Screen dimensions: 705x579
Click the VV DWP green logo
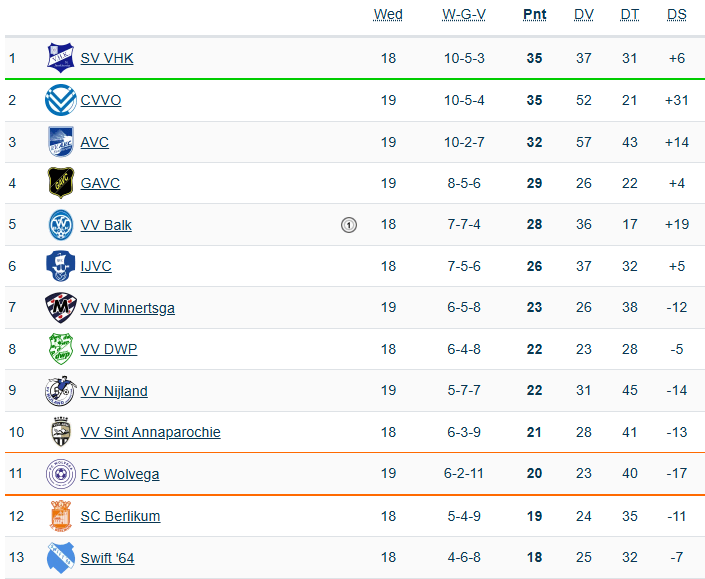pos(61,349)
